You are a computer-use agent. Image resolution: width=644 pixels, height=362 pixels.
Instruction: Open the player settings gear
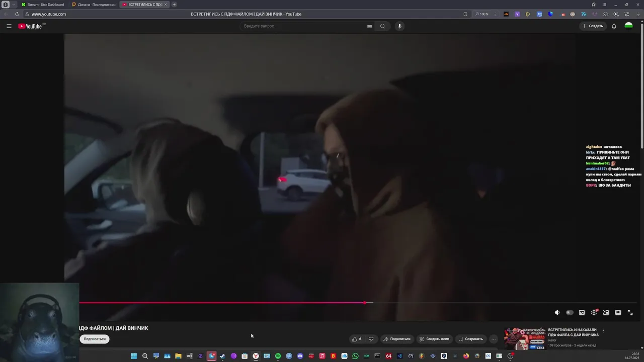coord(594,313)
